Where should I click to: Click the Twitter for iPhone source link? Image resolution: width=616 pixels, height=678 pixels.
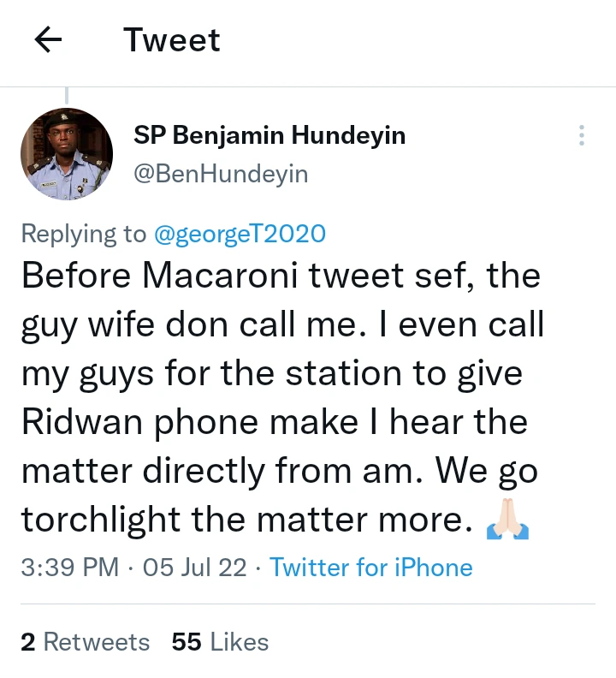point(371,568)
